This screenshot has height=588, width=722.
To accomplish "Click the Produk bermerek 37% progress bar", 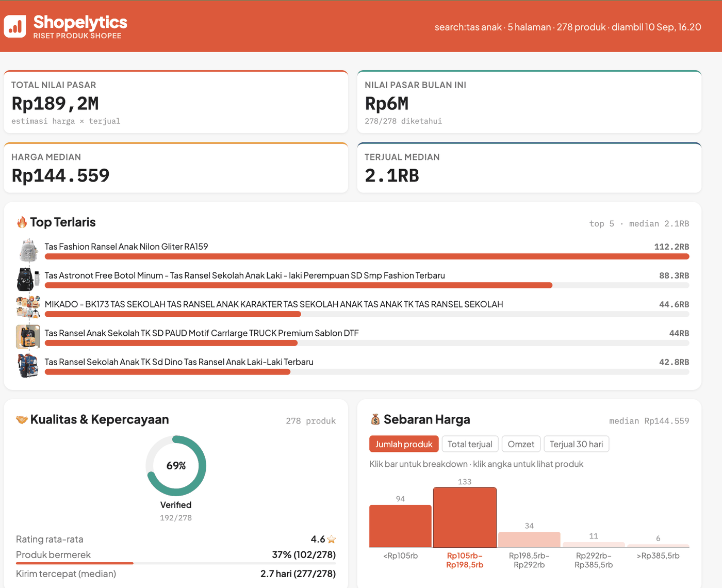I will (x=176, y=563).
